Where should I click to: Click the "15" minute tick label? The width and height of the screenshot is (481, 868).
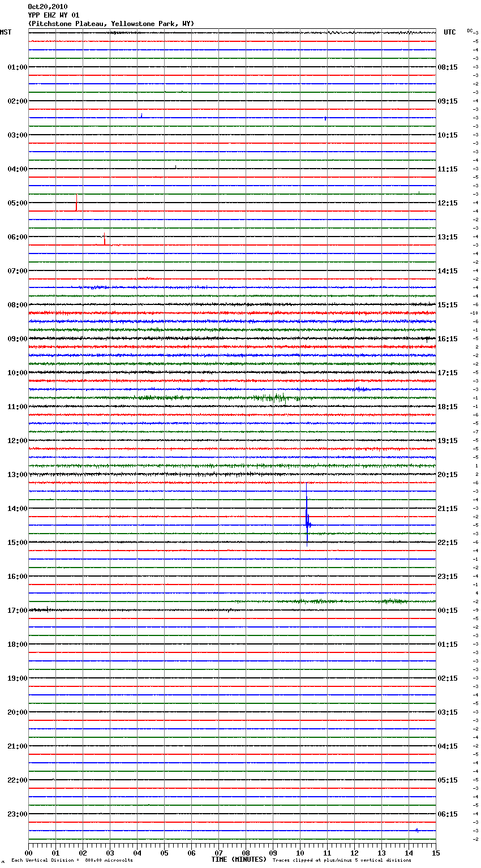[x=436, y=853]
